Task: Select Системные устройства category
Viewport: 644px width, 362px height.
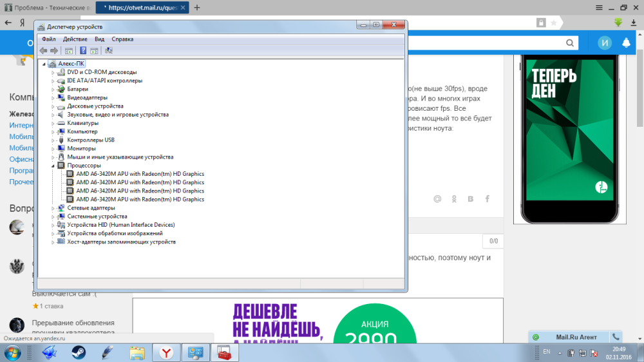Action: 97,216
